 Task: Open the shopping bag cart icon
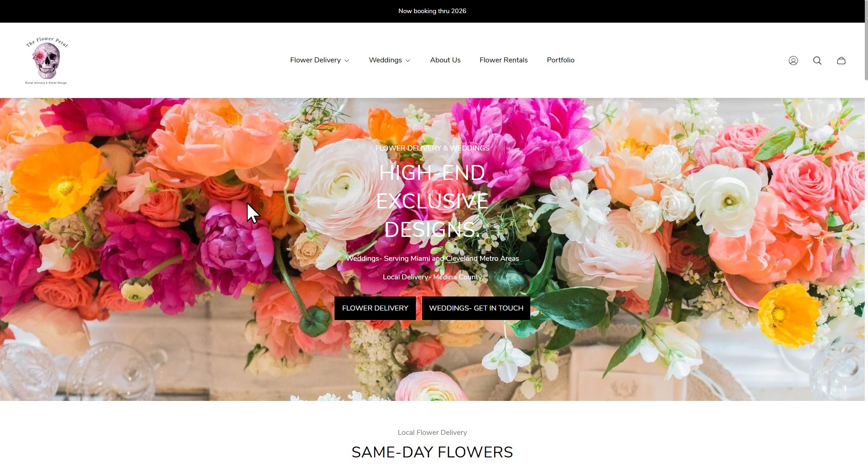click(841, 61)
